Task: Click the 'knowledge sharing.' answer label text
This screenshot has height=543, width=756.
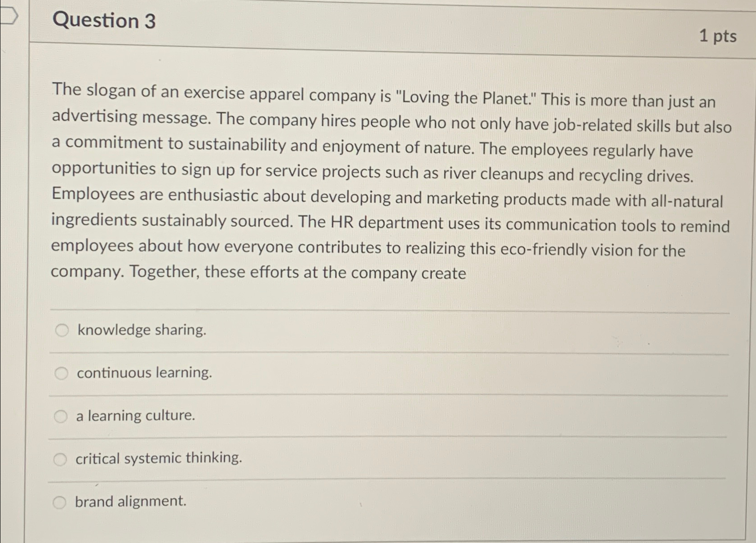Action: [141, 331]
